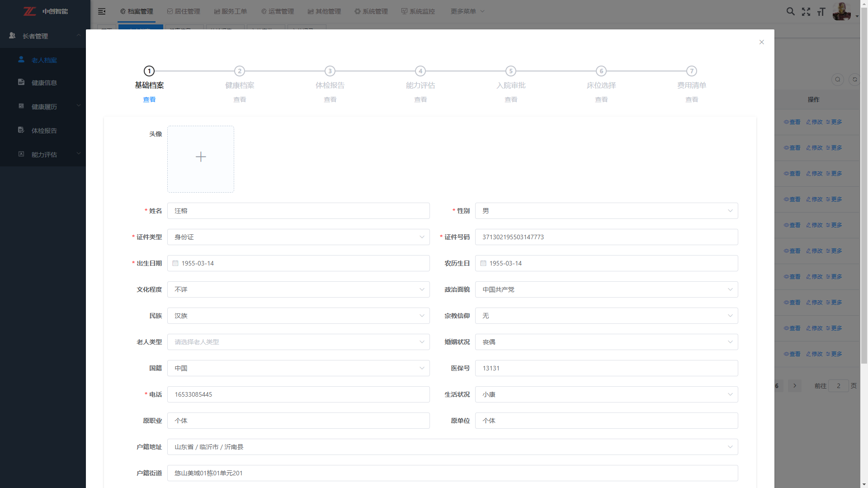The height and width of the screenshot is (488, 868).
Task: Close the dialog with the X icon
Action: coord(762,42)
